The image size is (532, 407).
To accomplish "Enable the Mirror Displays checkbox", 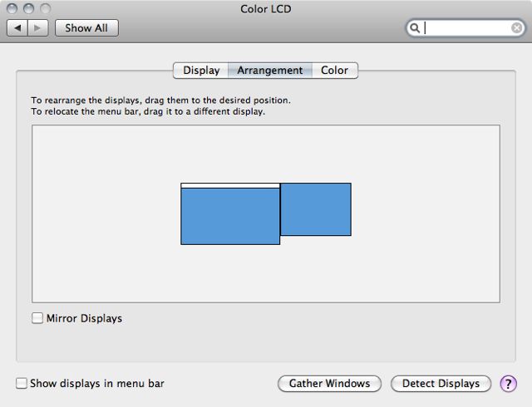I will [x=37, y=318].
